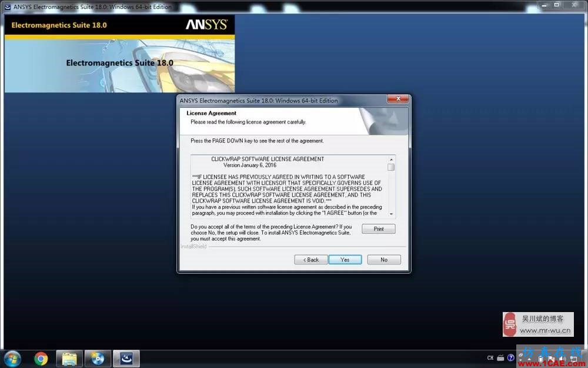Click the license text scrollbar thumb
Viewport: 588px width, 368px height.
pos(391,167)
